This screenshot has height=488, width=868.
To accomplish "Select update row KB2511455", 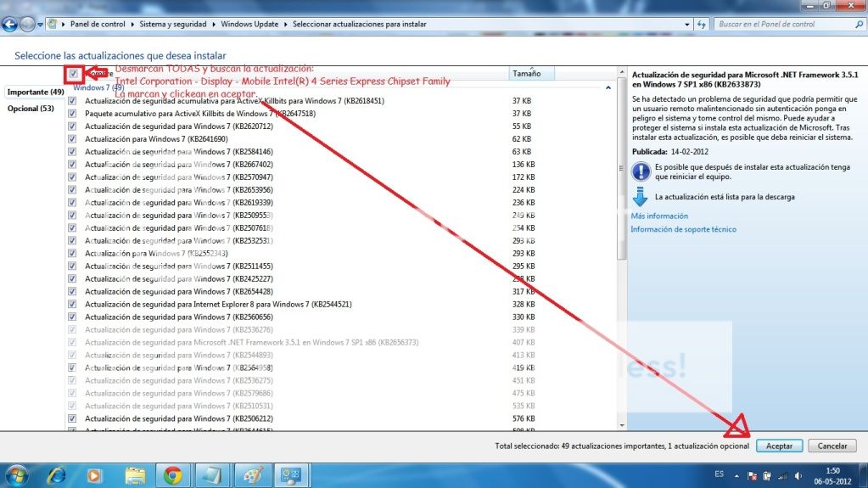I will coord(340,266).
